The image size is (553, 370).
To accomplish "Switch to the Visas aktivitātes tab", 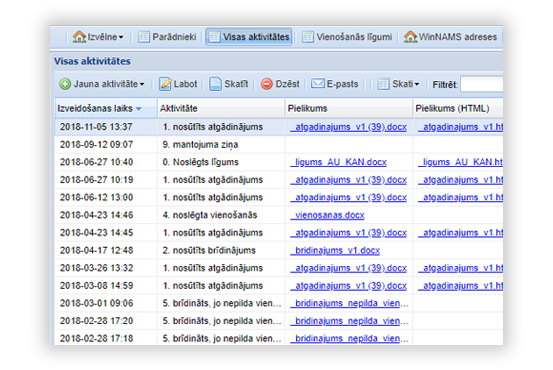I will (249, 37).
